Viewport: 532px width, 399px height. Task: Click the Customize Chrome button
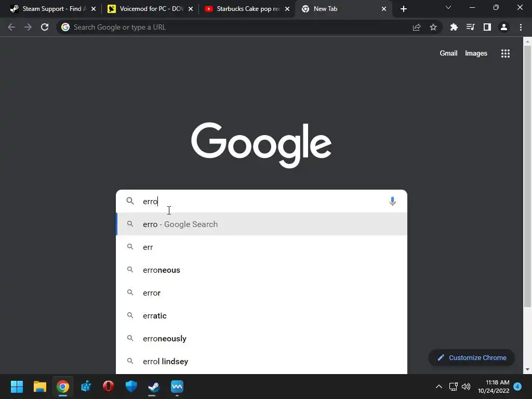coord(472,357)
